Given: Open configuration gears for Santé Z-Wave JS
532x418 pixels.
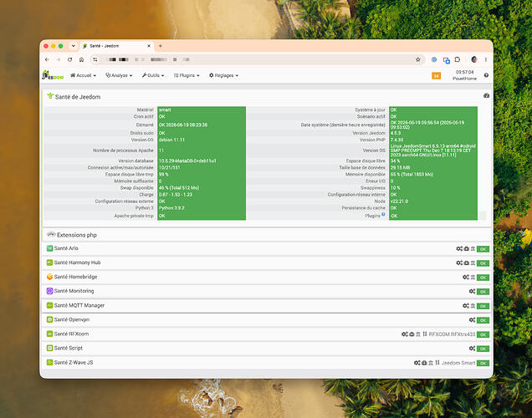Looking at the screenshot, I should click(x=417, y=363).
